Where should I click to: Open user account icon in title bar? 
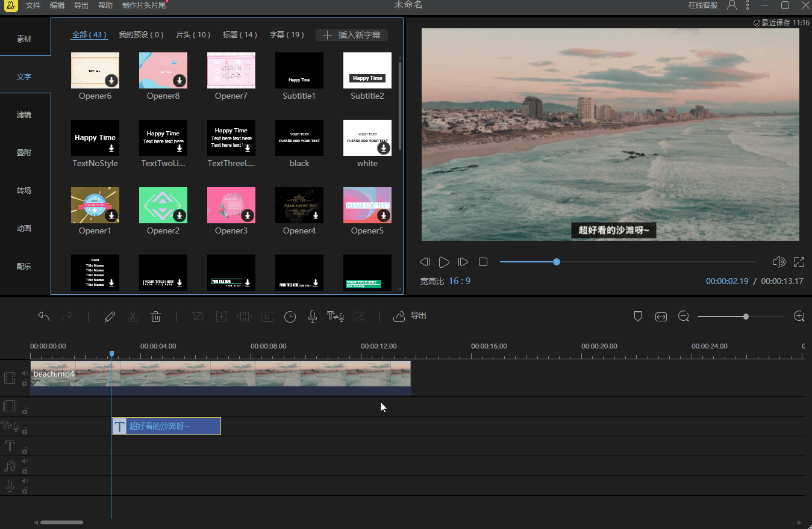click(732, 5)
